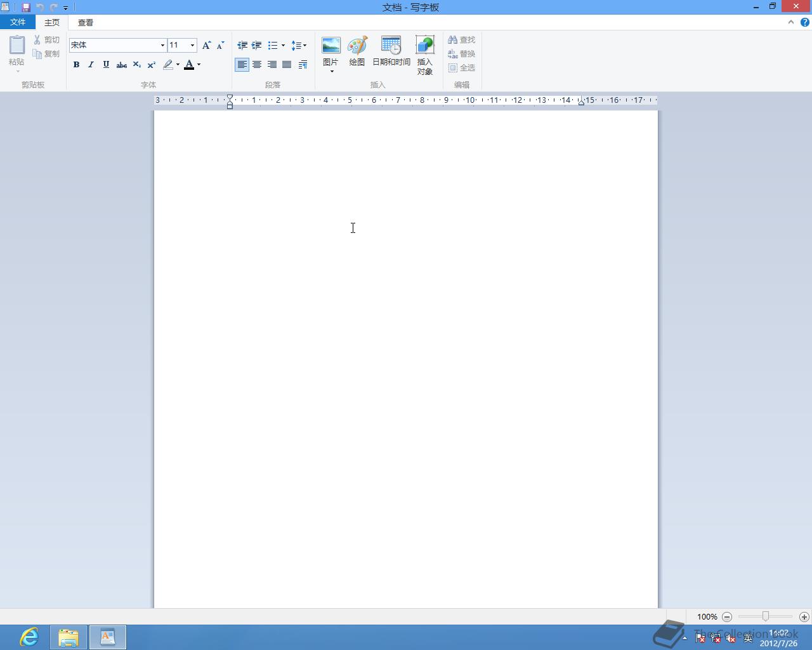Image resolution: width=812 pixels, height=650 pixels.
Task: Click the decrease indent icon
Action: click(x=242, y=45)
